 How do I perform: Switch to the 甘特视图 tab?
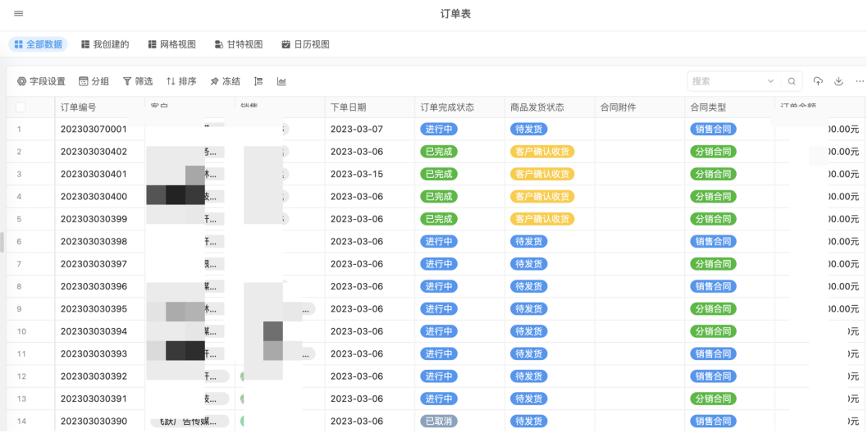239,44
